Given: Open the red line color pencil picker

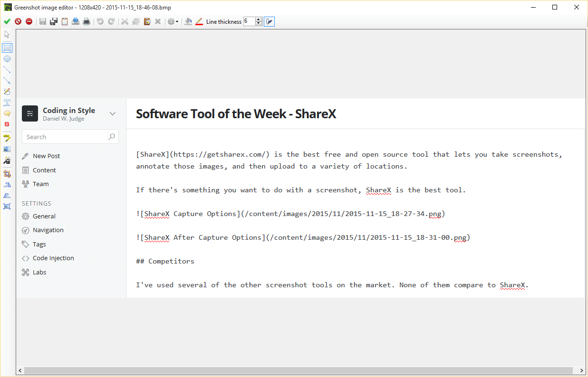Looking at the screenshot, I should pyautogui.click(x=199, y=21).
